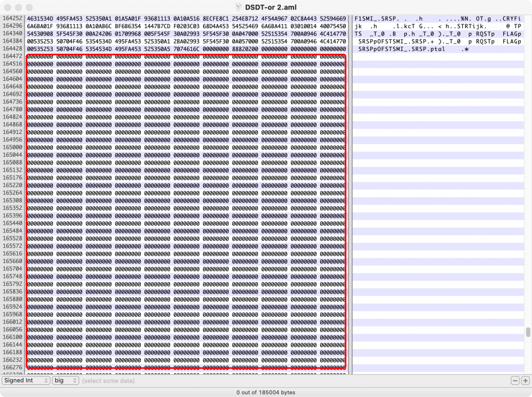This screenshot has height=397, width=532.
Task: Select hex value 254EB712
Action: pos(245,19)
